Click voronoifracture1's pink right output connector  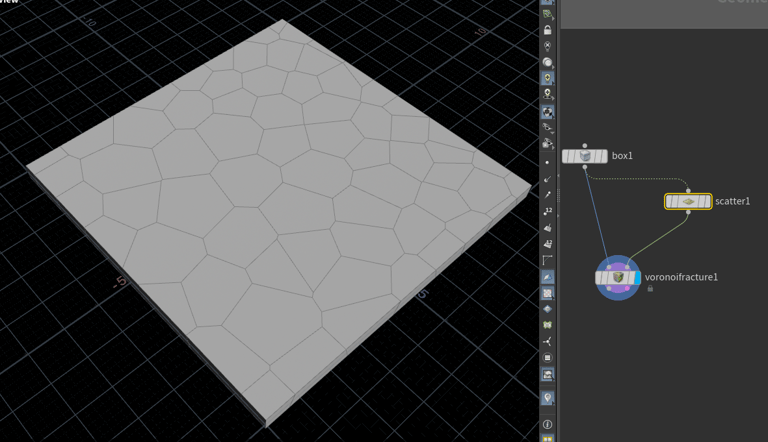click(627, 289)
